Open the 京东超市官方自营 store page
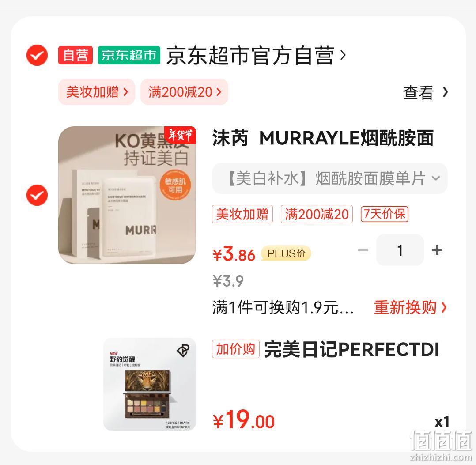 (256, 56)
